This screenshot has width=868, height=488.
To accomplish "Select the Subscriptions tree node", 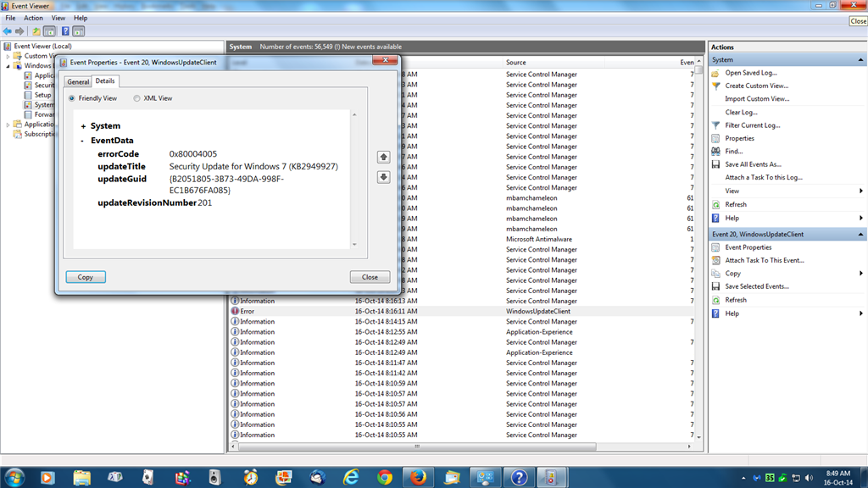I will tap(40, 135).
